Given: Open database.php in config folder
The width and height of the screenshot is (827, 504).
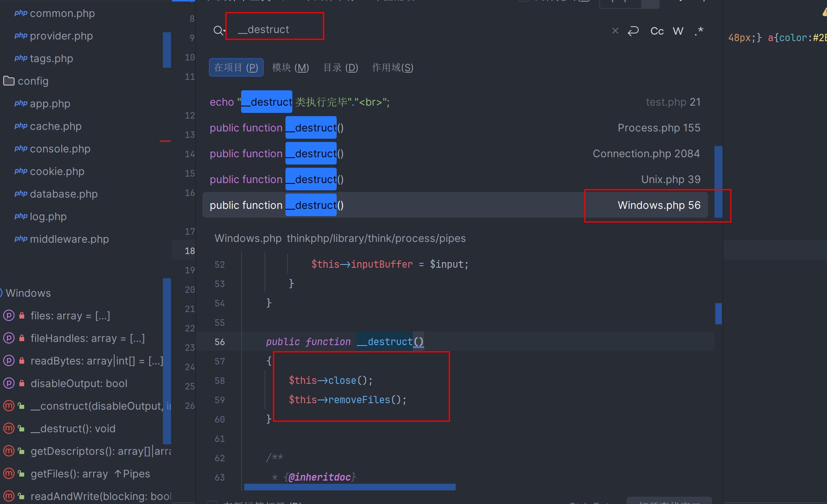Looking at the screenshot, I should 64,194.
